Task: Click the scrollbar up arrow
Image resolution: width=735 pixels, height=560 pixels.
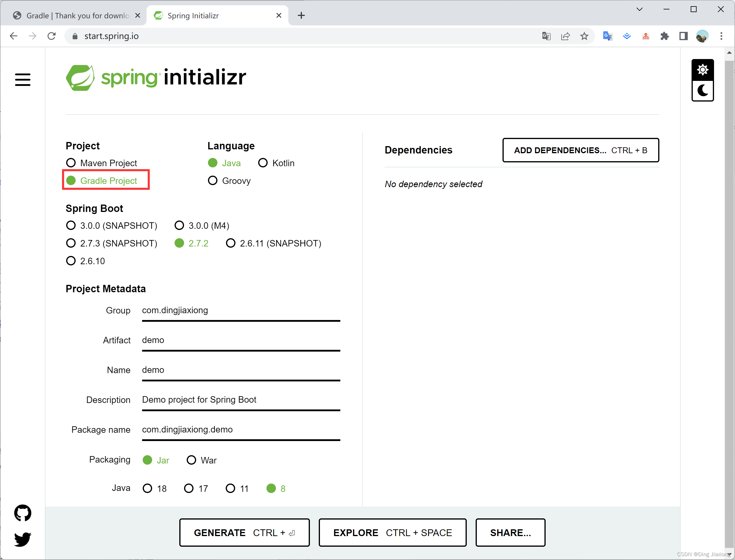Action: click(729, 53)
